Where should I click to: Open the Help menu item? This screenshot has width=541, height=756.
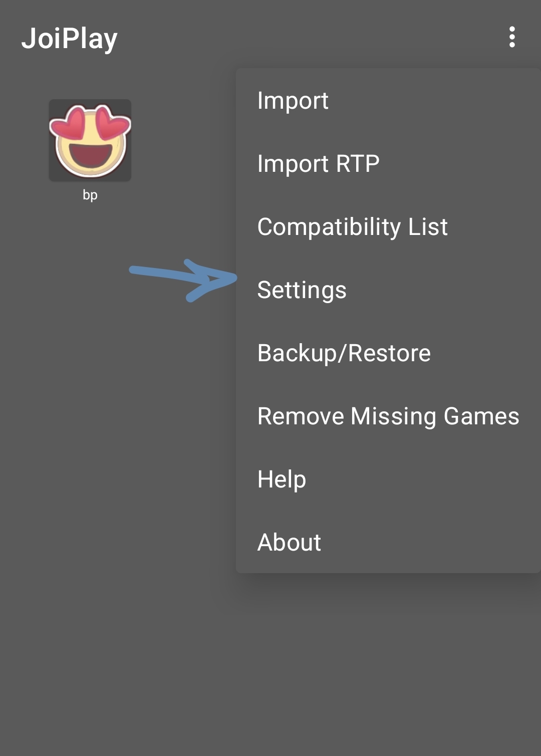[x=388, y=479]
